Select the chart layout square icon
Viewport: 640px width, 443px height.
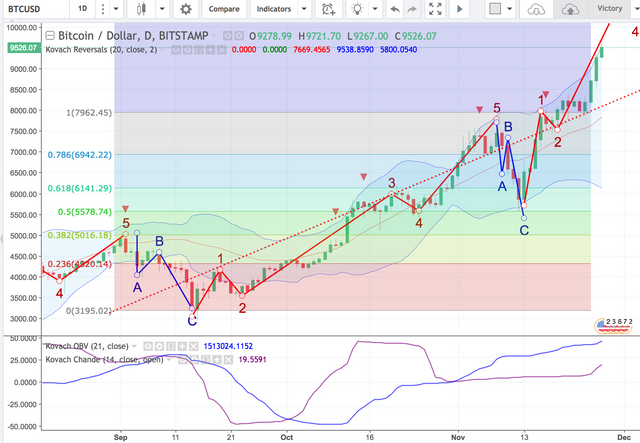(495, 9)
